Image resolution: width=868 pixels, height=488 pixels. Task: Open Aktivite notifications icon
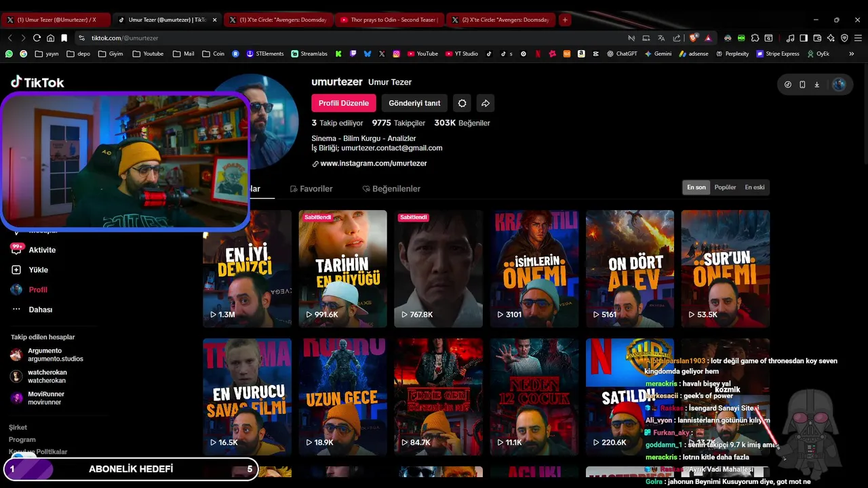click(16, 249)
